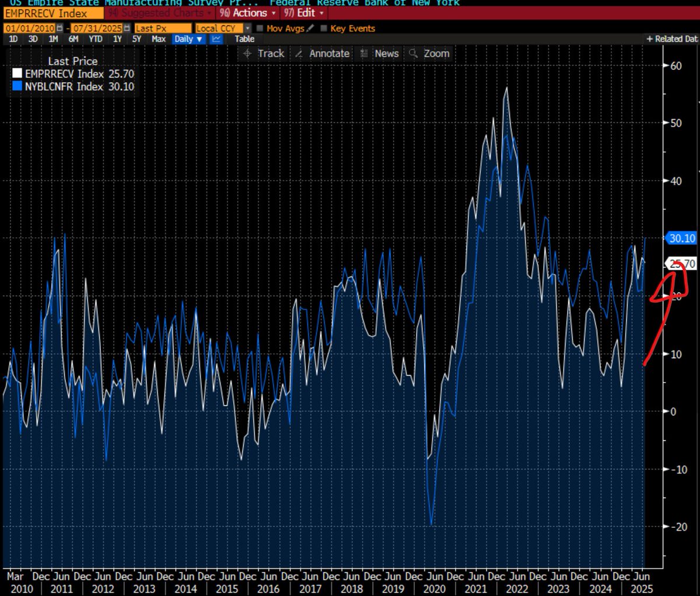This screenshot has height=596, width=700.
Task: Click the Last Price legend title
Action: click(x=73, y=61)
